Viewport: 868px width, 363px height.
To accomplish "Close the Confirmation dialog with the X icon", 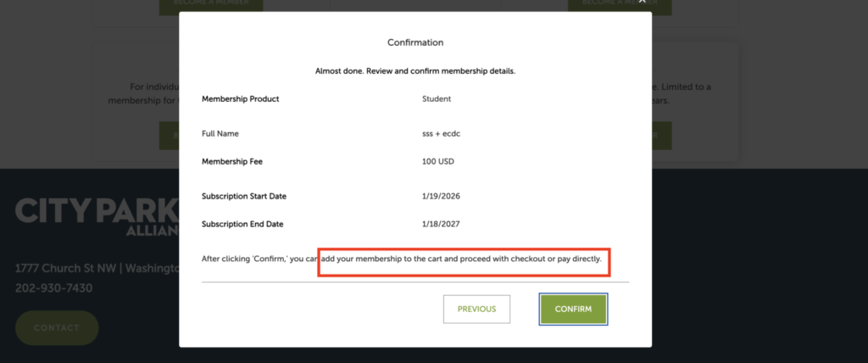I will point(642,3).
